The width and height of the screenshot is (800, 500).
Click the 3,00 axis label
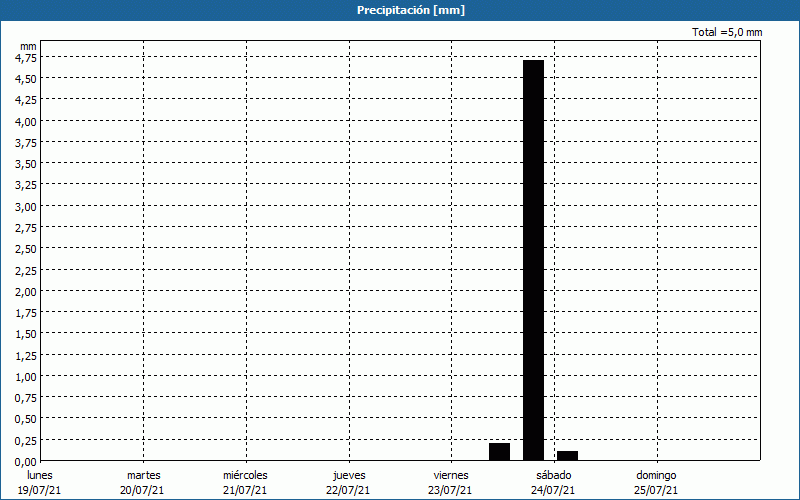click(x=26, y=207)
